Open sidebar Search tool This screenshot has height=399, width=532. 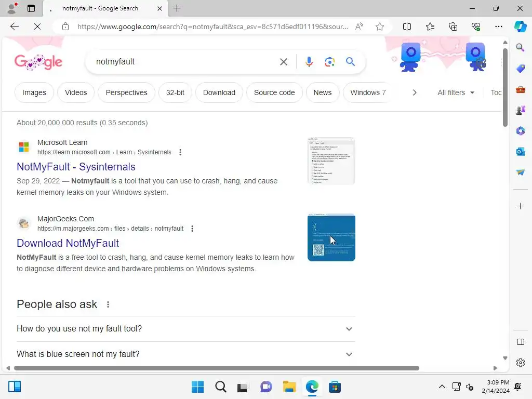point(520,47)
